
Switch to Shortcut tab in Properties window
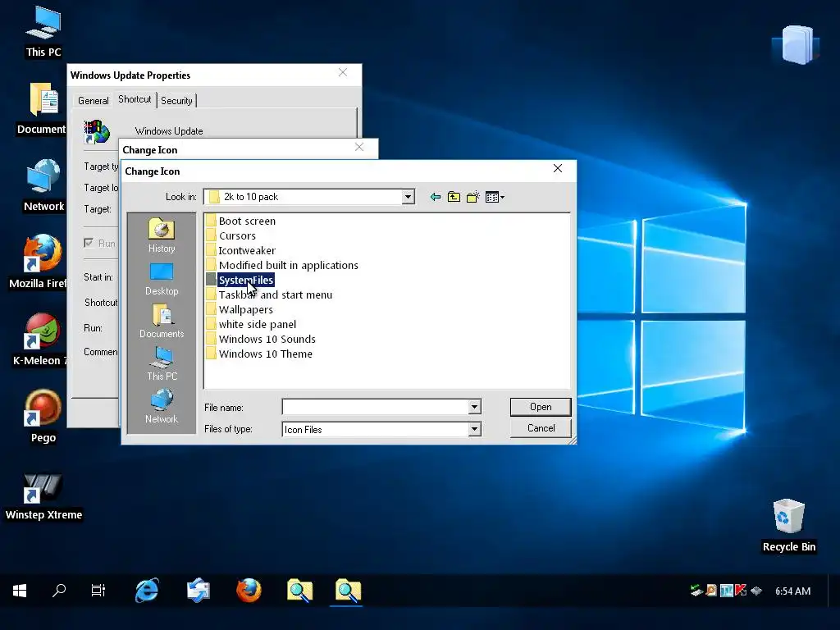click(x=135, y=99)
